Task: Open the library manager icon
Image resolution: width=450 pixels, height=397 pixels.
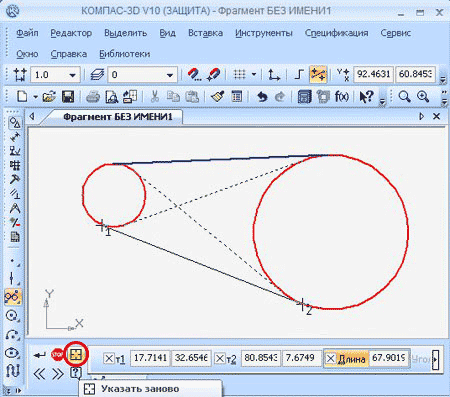Action: [x=304, y=97]
